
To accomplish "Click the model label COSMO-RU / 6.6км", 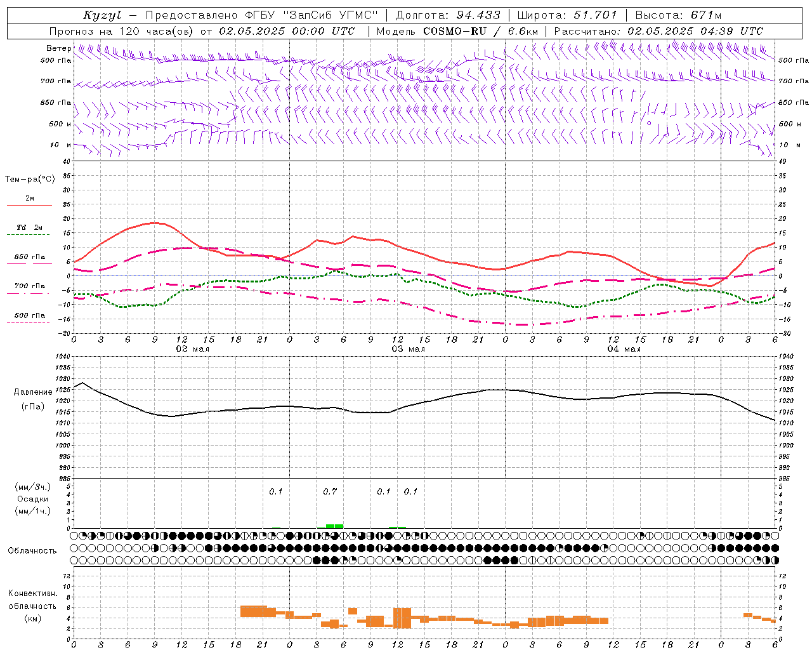I will tap(481, 31).
